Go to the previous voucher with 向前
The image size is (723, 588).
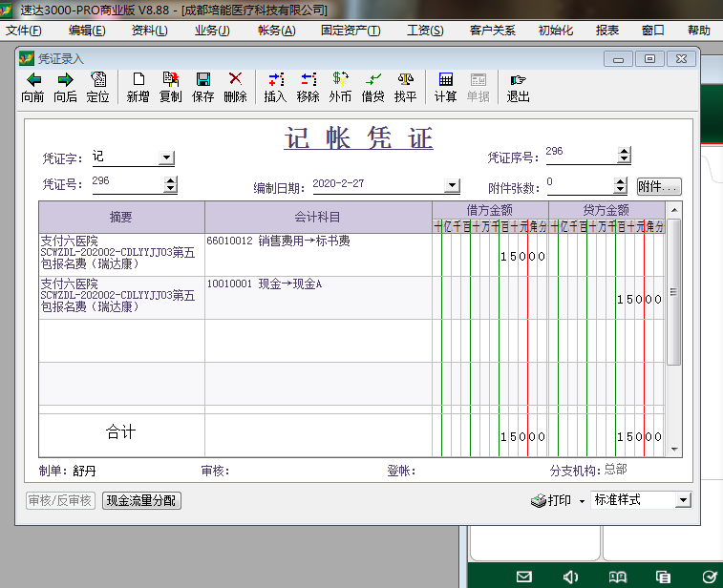(32, 87)
